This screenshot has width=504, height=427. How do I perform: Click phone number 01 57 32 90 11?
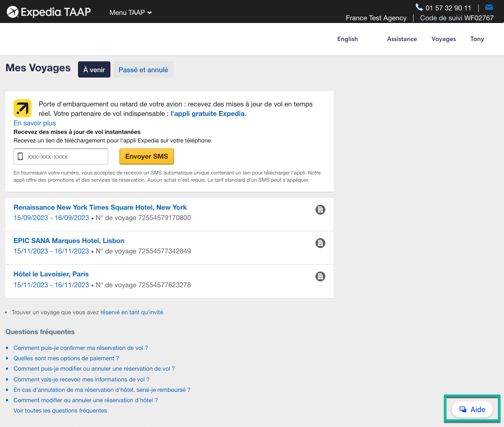click(x=449, y=8)
